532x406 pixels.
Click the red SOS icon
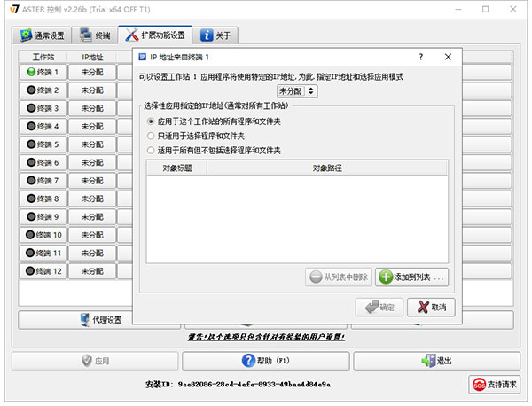point(479,385)
